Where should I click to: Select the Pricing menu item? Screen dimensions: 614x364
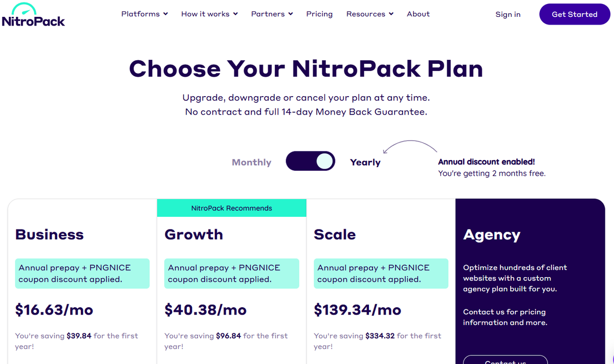pyautogui.click(x=319, y=14)
